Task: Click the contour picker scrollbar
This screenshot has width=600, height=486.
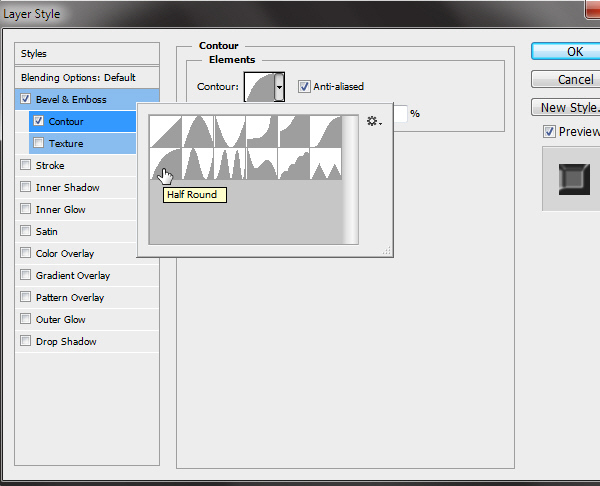Action: (350, 180)
